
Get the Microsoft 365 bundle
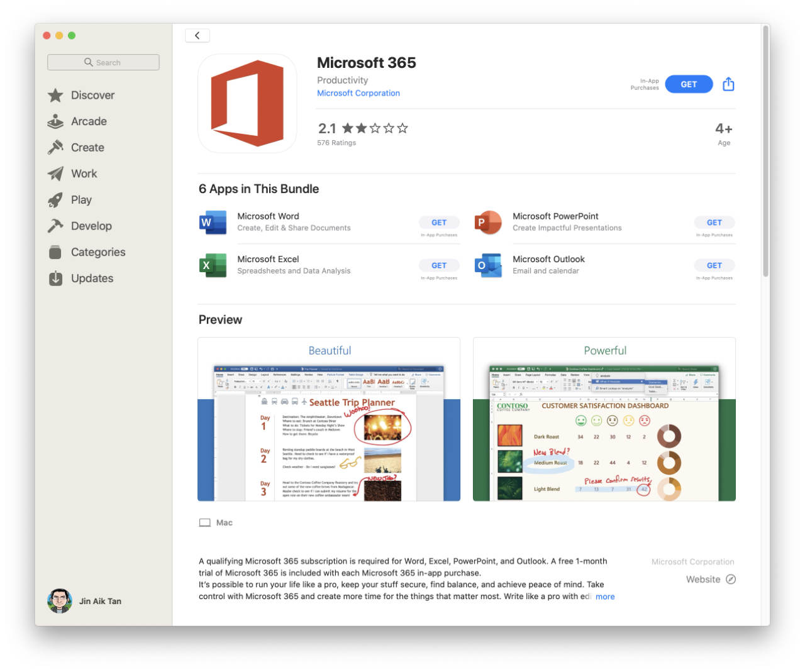[x=689, y=84]
